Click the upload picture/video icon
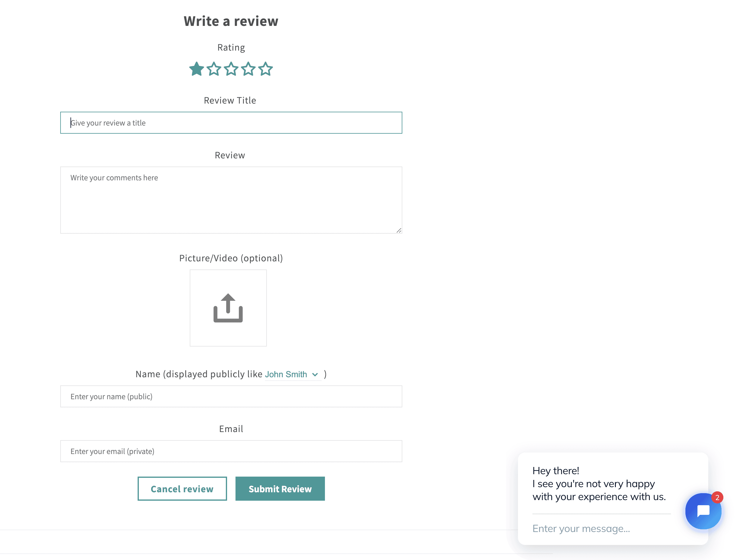This screenshot has width=736, height=560. pos(228,308)
